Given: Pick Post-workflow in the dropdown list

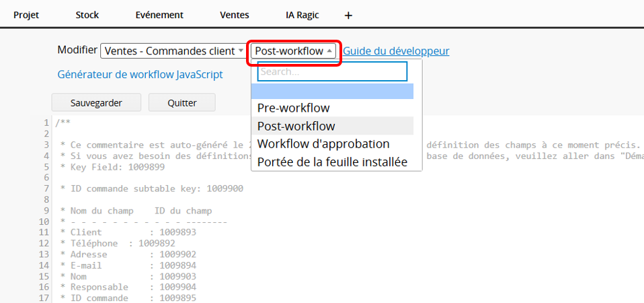Looking at the screenshot, I should (296, 126).
